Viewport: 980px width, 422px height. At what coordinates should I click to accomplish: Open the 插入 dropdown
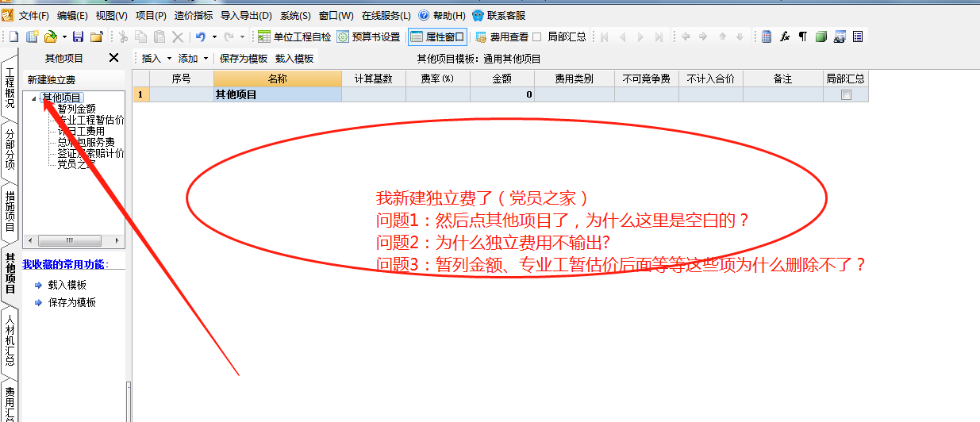(x=156, y=59)
